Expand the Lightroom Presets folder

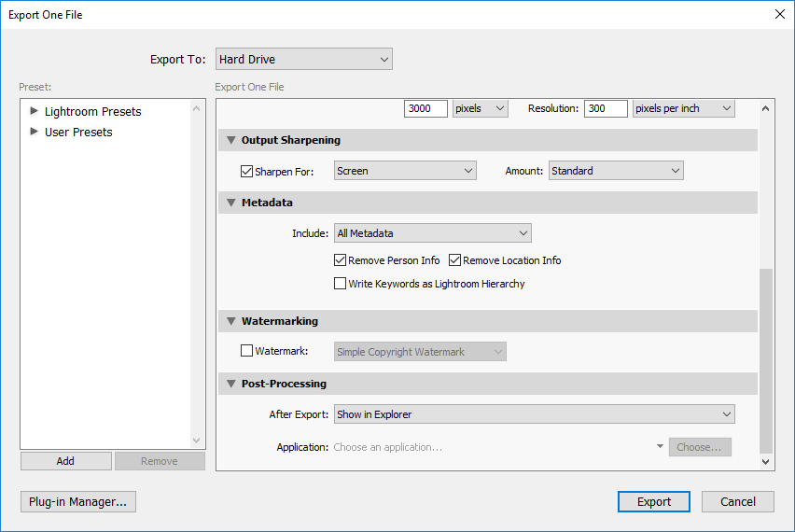coord(35,111)
